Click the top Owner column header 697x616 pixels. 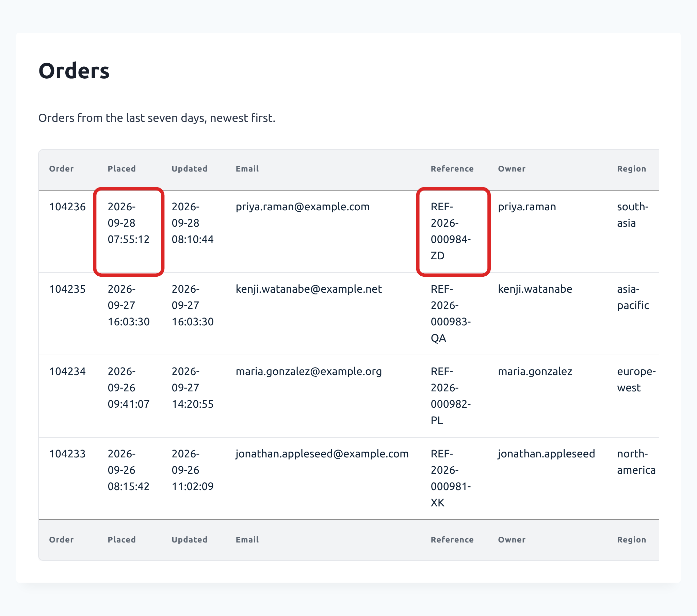[512, 169]
